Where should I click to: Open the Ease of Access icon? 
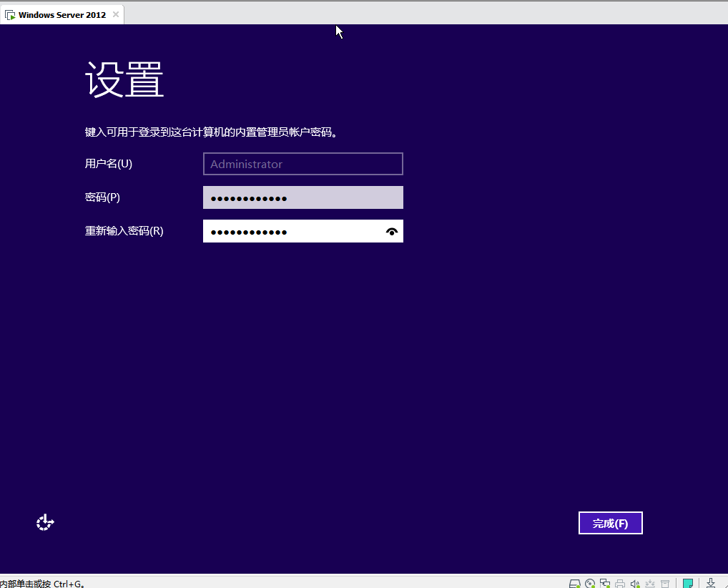click(x=45, y=523)
